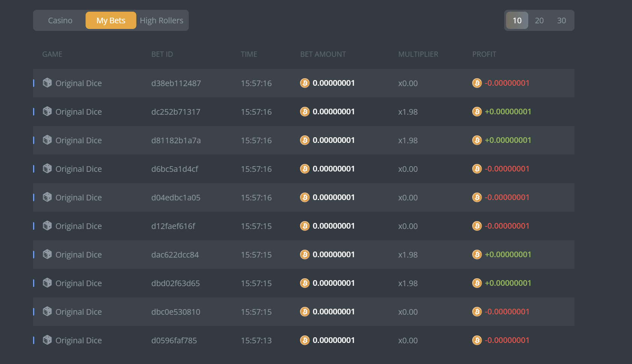632x364 pixels.
Task: Open the High Rollers tab
Action: click(x=161, y=20)
